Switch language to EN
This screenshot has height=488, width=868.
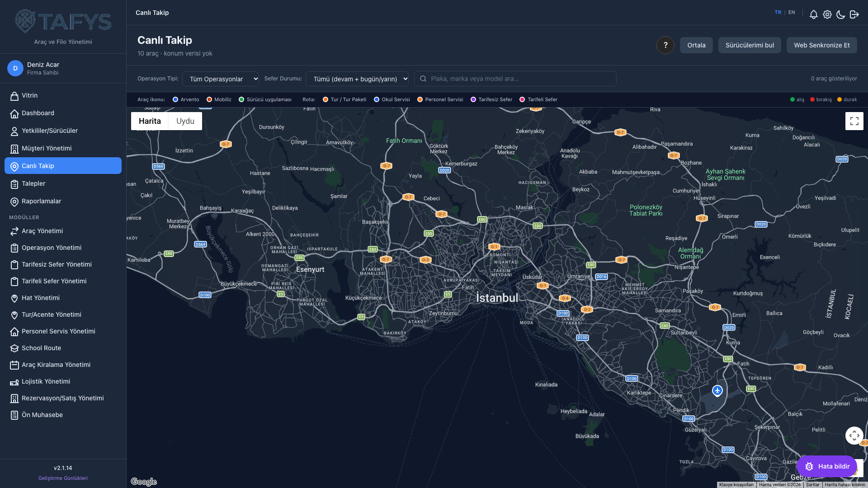click(792, 13)
